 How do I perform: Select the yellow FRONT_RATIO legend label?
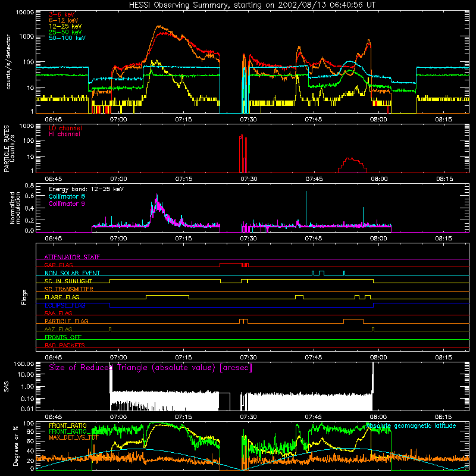pyautogui.click(x=67, y=425)
